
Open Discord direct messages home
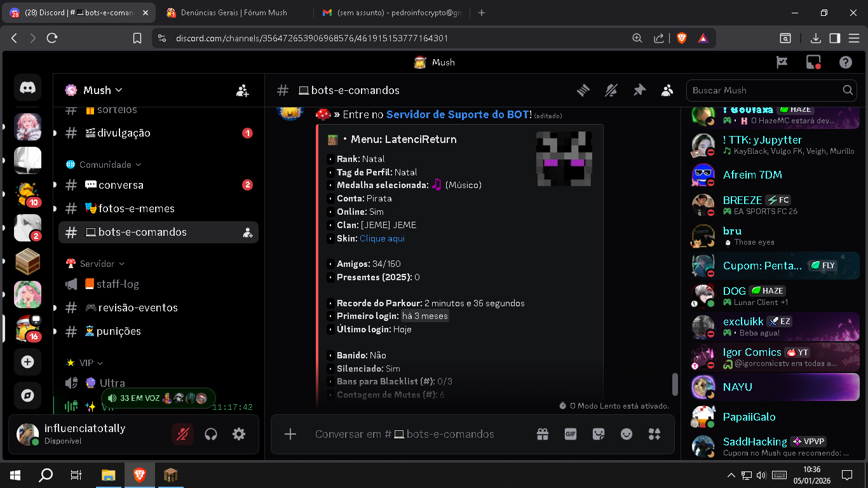(27, 88)
